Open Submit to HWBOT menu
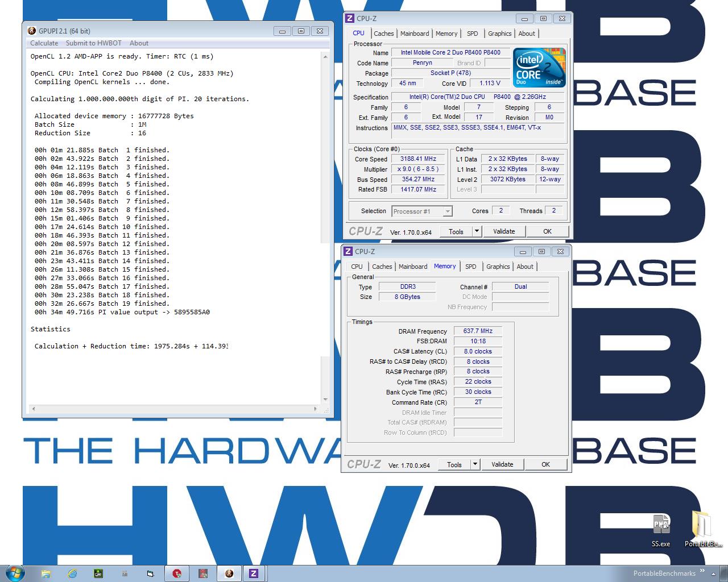 [x=93, y=43]
